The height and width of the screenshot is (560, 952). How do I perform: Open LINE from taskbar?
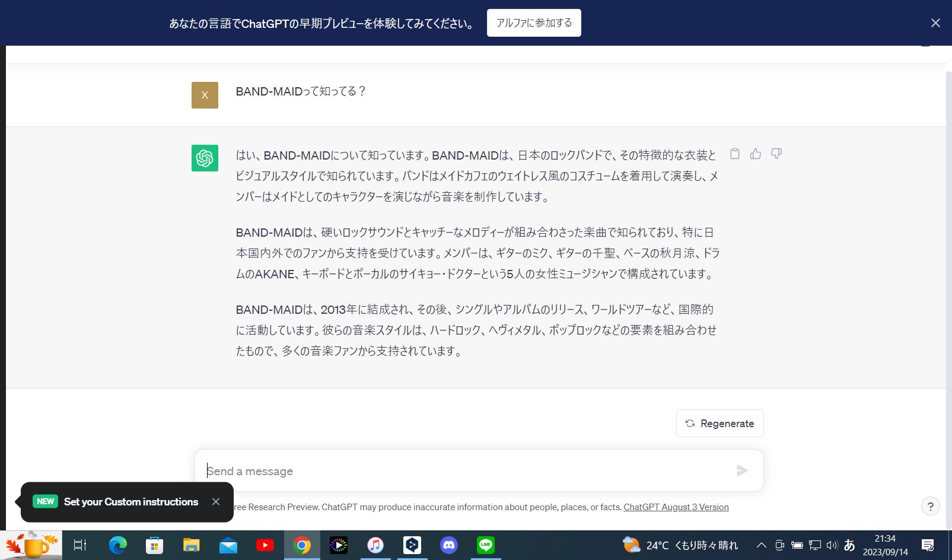click(486, 545)
